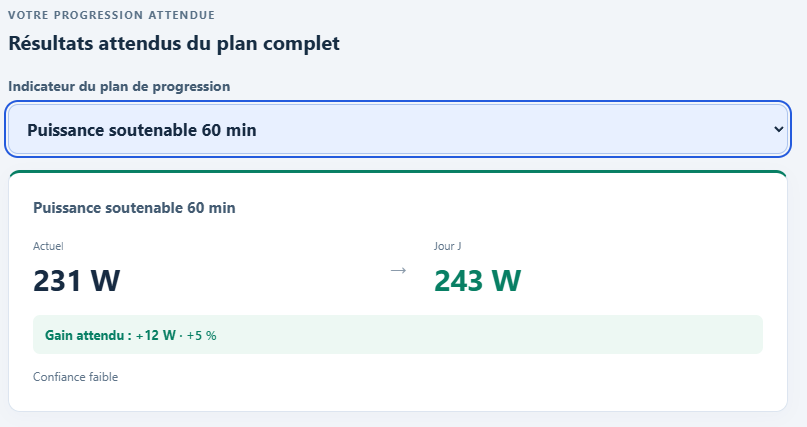The image size is (807, 427).
Task: Click the 'Actuel' label
Action: [x=48, y=246]
